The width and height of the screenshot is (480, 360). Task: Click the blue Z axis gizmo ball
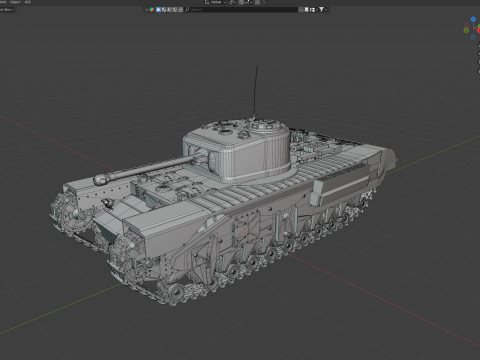tap(473, 19)
